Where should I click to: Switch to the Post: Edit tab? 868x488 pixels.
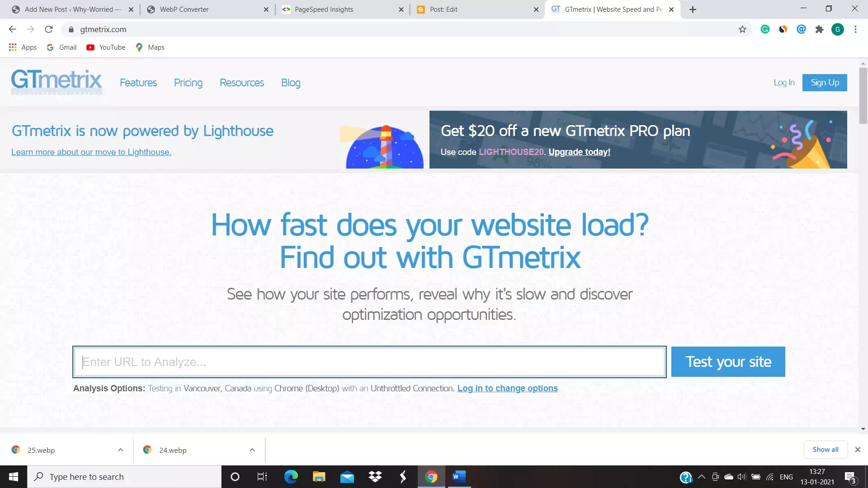477,9
